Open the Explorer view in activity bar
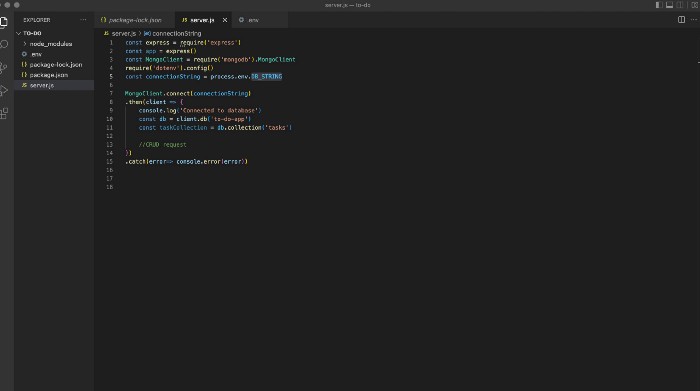The width and height of the screenshot is (700, 391). 4,21
